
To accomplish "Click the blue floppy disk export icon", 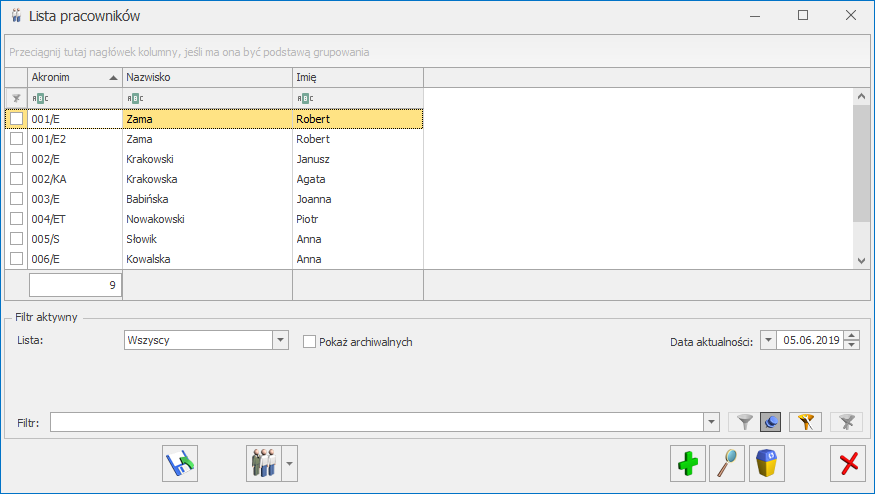I will click(x=180, y=463).
